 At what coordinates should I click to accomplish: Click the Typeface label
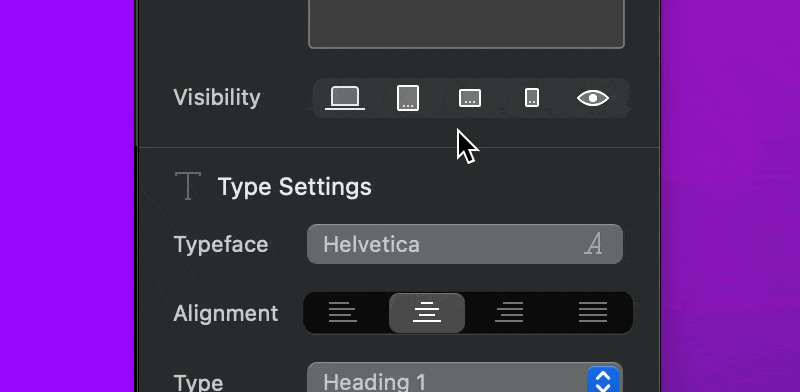click(221, 244)
